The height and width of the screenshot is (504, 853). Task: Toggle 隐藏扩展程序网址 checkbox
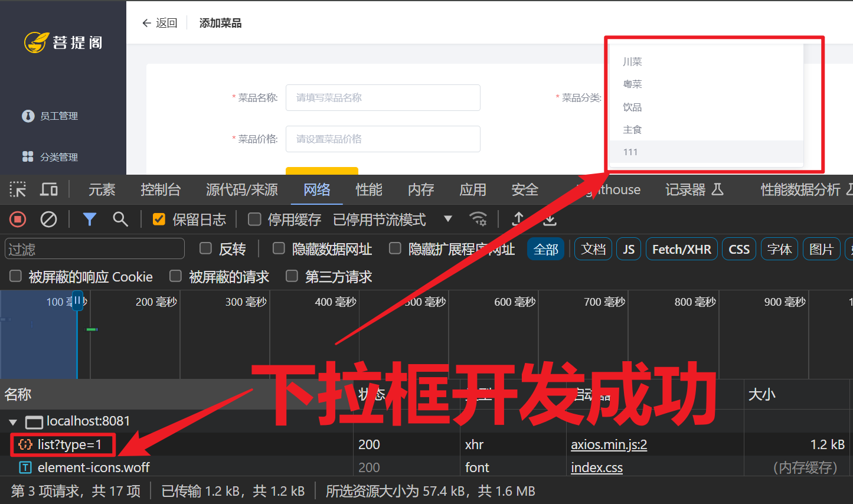(x=395, y=248)
